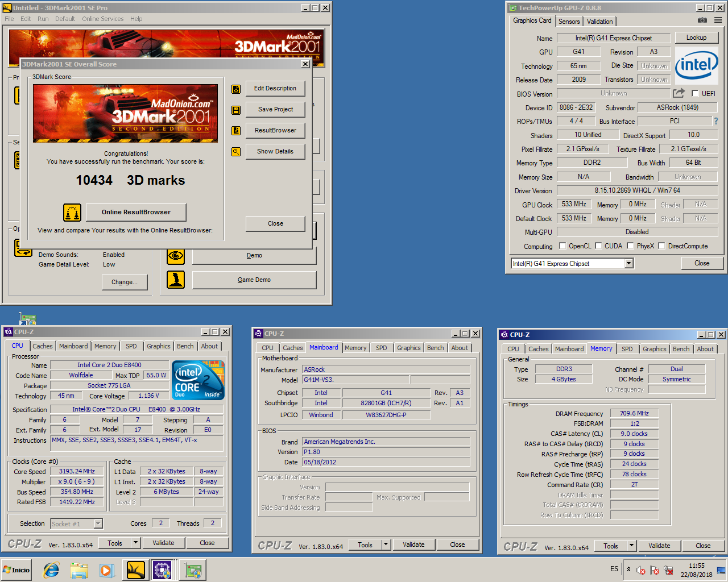Open the File menu in 3DMark2001
Viewport: 728px width, 582px height.
coord(9,19)
